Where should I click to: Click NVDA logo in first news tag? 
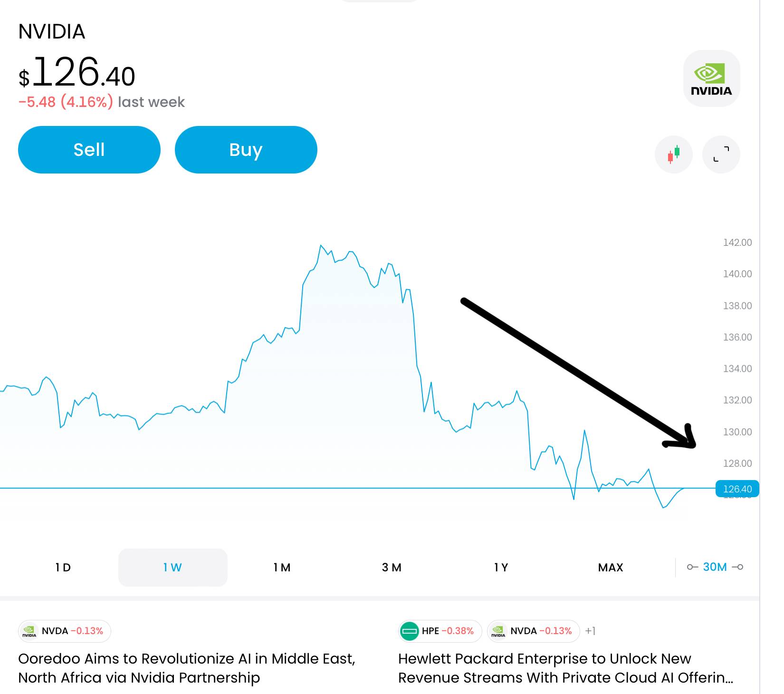tap(29, 631)
